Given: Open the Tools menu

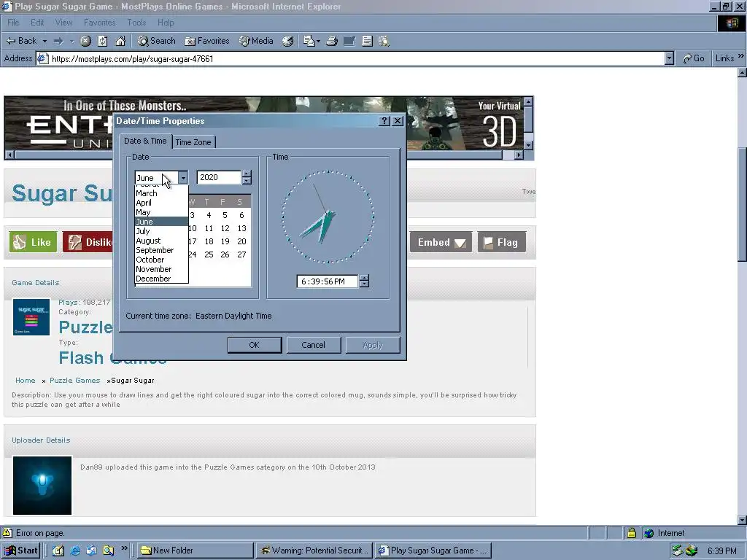Looking at the screenshot, I should click(136, 23).
